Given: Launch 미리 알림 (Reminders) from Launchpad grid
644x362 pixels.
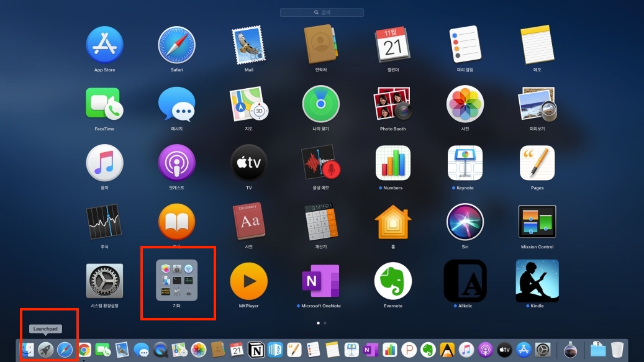Looking at the screenshot, I should coord(465,44).
